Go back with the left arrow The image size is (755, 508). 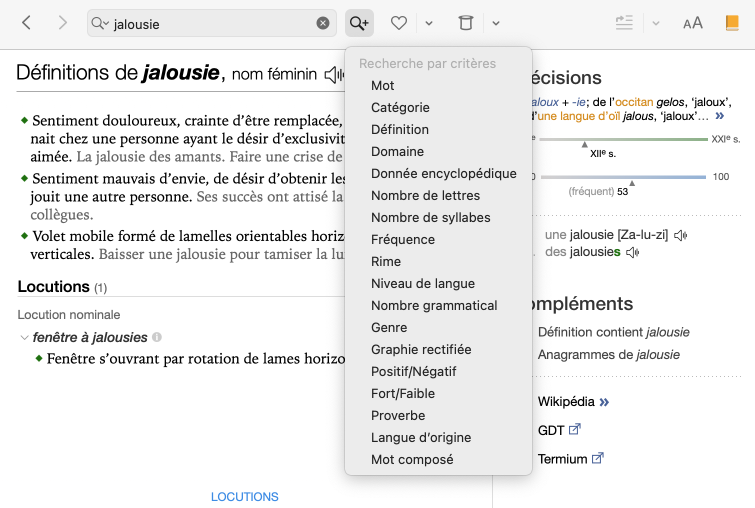[x=27, y=23]
